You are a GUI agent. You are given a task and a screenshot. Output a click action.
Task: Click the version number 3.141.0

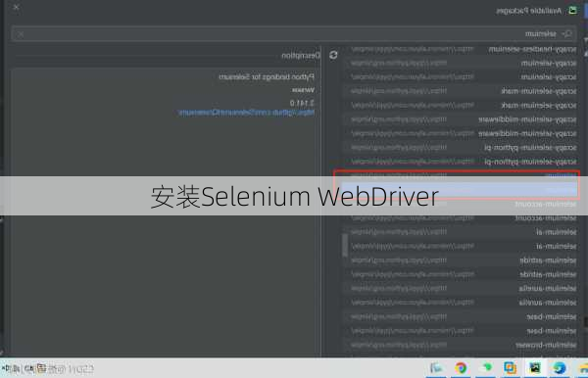[302, 103]
